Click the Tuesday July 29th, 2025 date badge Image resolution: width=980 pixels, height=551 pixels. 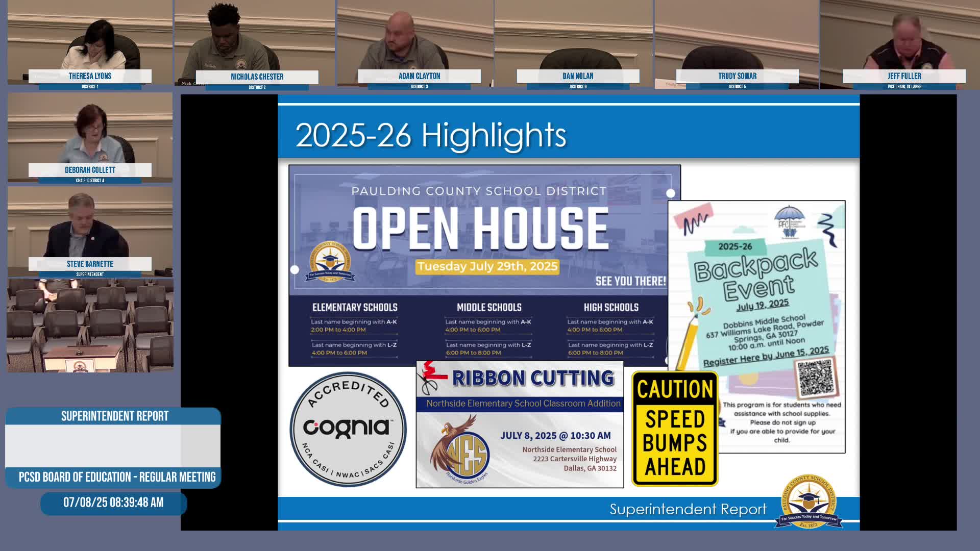(487, 266)
